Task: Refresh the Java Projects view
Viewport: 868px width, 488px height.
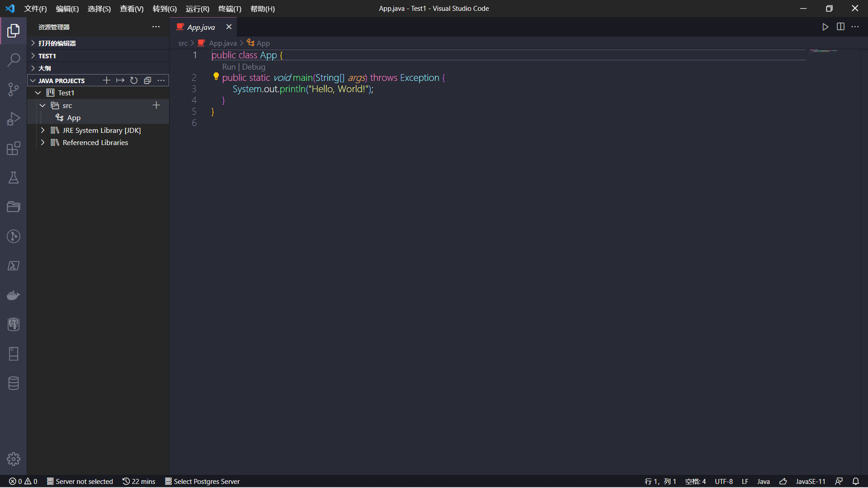Action: point(134,80)
